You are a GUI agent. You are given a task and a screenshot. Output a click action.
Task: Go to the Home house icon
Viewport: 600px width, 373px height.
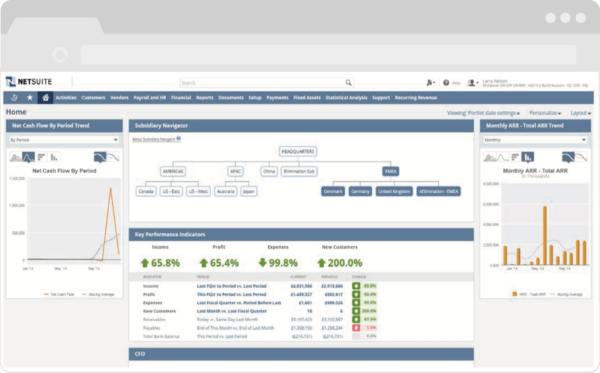pyautogui.click(x=45, y=98)
